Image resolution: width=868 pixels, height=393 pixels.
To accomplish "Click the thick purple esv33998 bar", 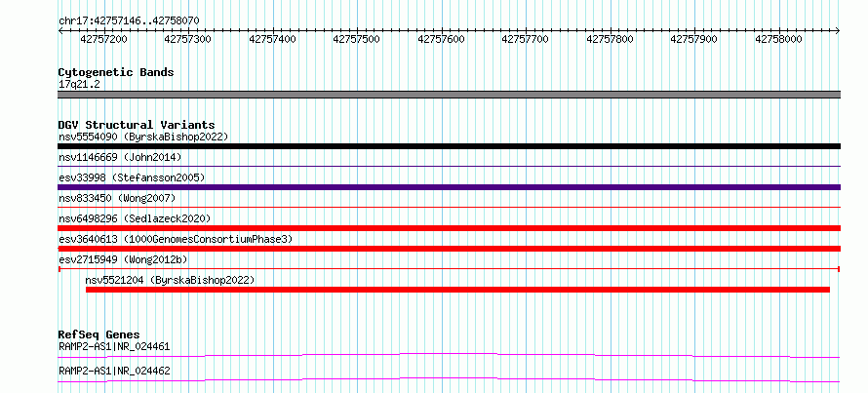I will pos(449,187).
